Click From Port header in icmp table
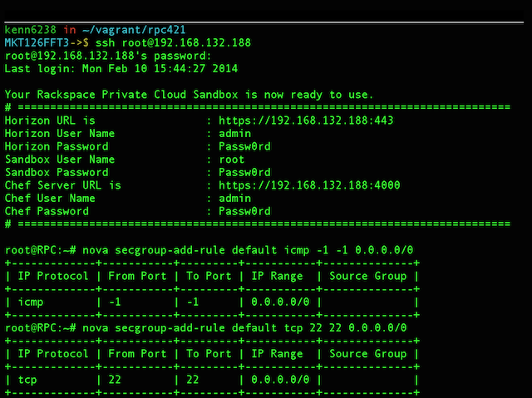Screen dimensions: 532x398 pyautogui.click(x=137, y=276)
